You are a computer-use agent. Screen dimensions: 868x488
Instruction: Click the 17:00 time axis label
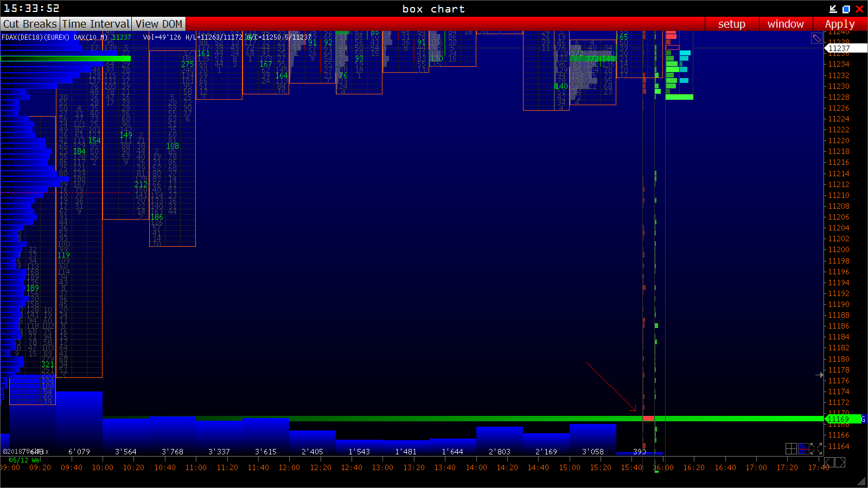[756, 467]
